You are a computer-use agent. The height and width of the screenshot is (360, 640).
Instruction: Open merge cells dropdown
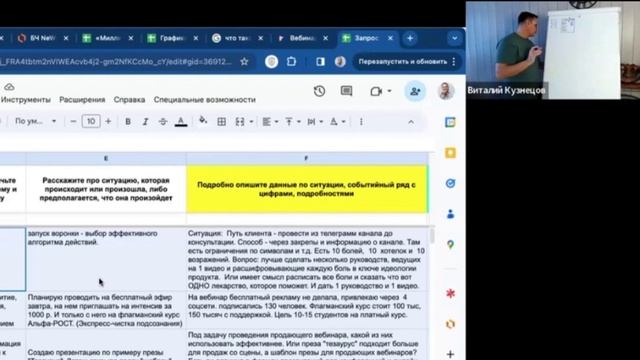click(244, 122)
